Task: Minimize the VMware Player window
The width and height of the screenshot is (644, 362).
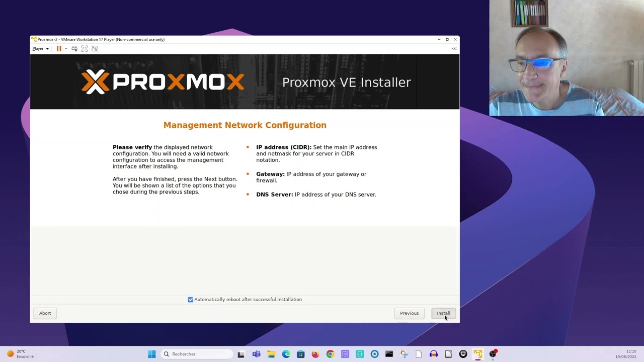Action: [439, 39]
